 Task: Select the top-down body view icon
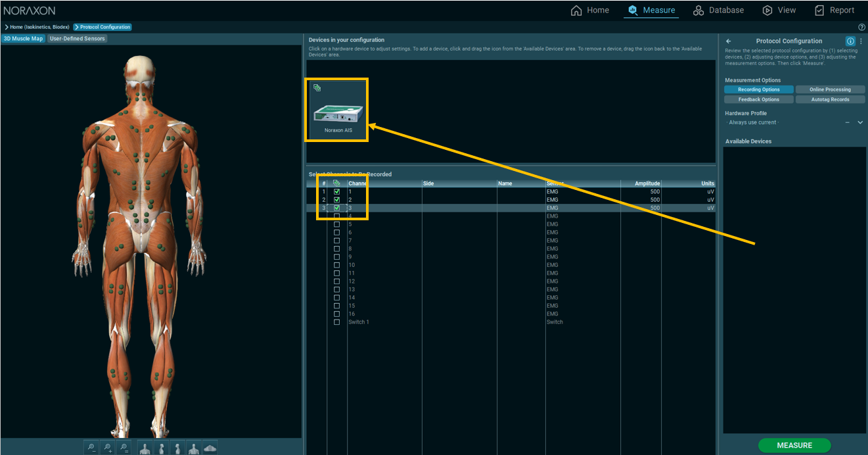pyautogui.click(x=210, y=448)
